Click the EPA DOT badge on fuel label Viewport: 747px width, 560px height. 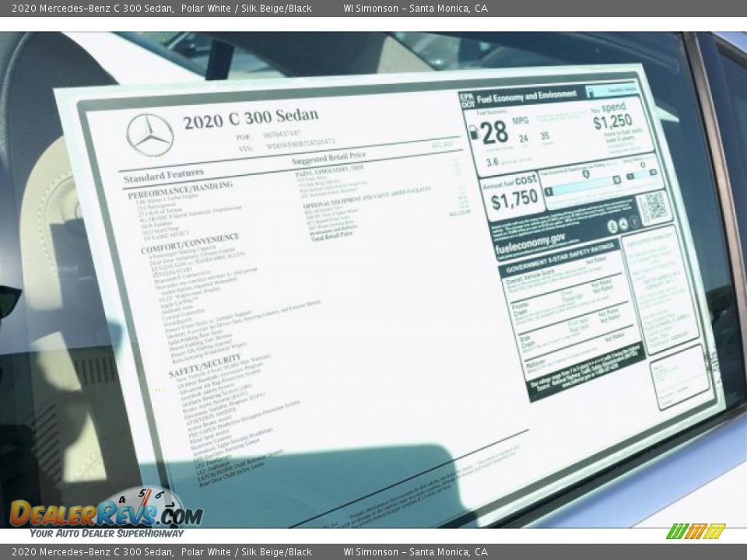468,100
